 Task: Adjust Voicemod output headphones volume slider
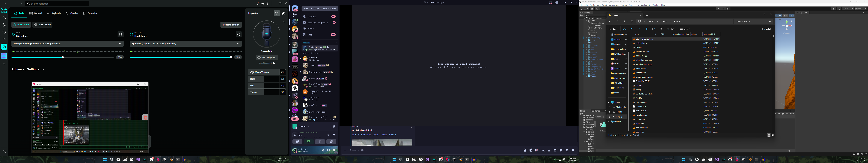(181, 57)
